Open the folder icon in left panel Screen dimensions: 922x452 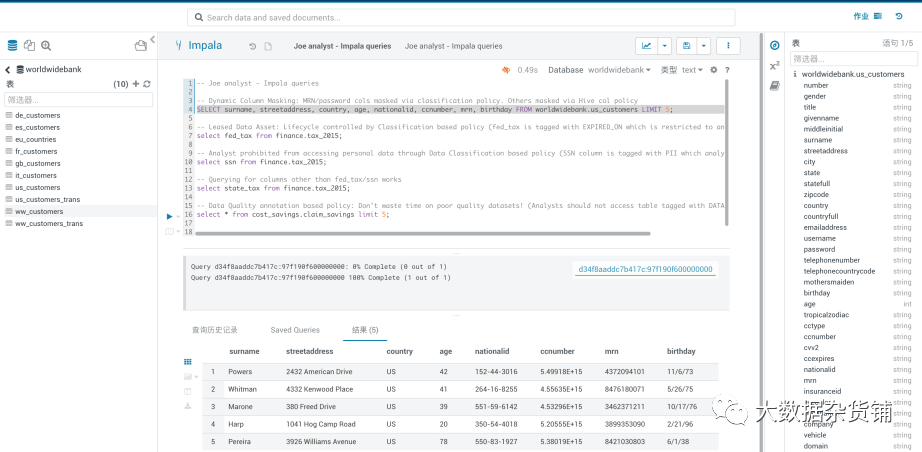(x=141, y=46)
